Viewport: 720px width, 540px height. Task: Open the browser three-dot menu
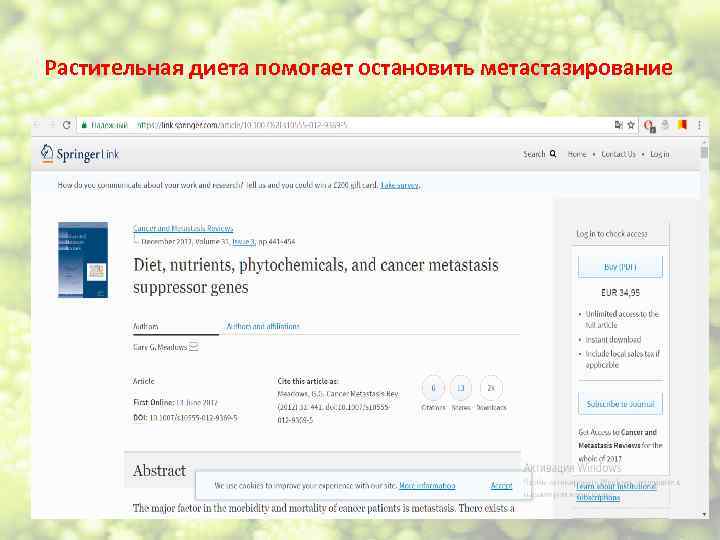click(x=699, y=125)
